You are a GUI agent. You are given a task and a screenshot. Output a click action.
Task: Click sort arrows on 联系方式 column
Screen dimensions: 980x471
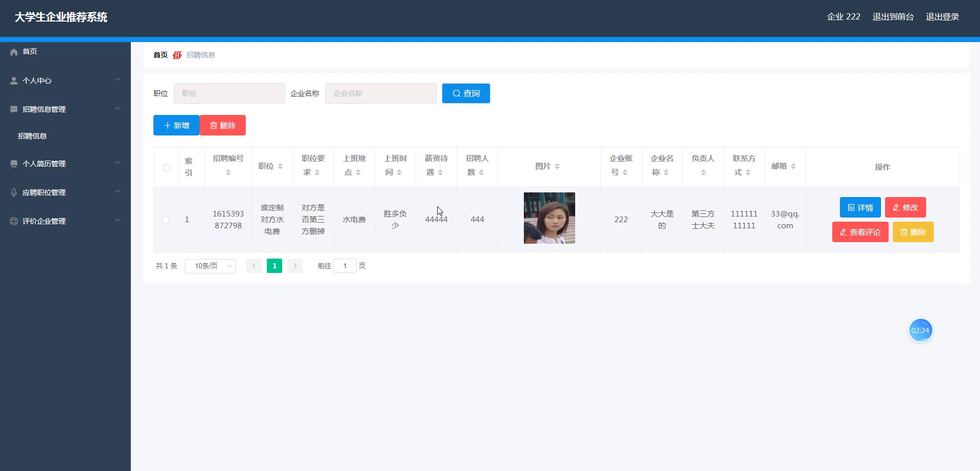748,172
